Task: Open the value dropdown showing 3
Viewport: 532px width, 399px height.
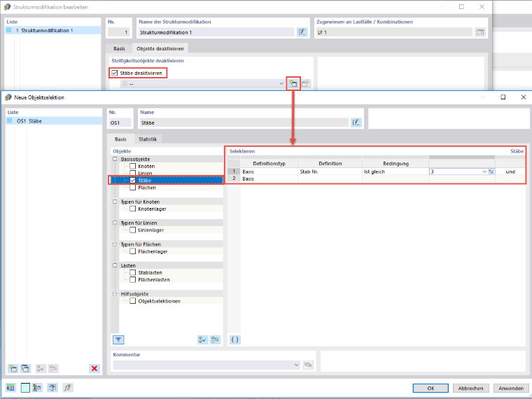Action: click(x=484, y=171)
